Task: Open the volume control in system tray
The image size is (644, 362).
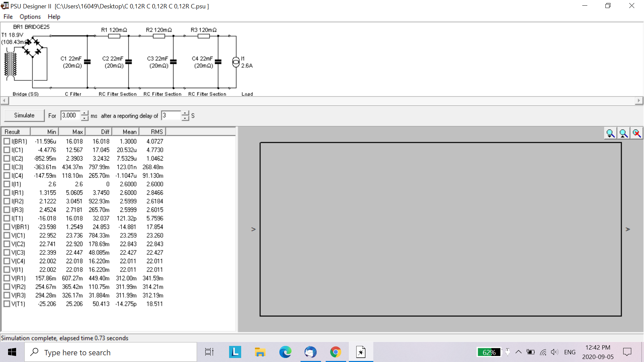Action: point(555,352)
